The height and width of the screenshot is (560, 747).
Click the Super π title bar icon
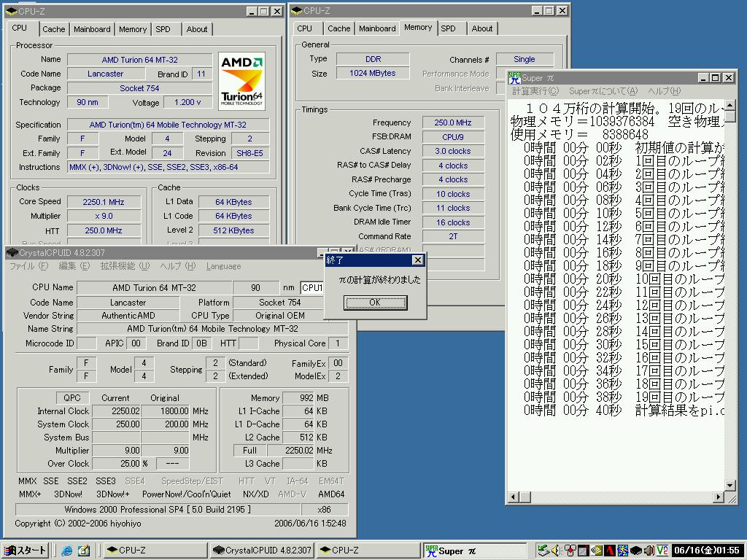514,77
